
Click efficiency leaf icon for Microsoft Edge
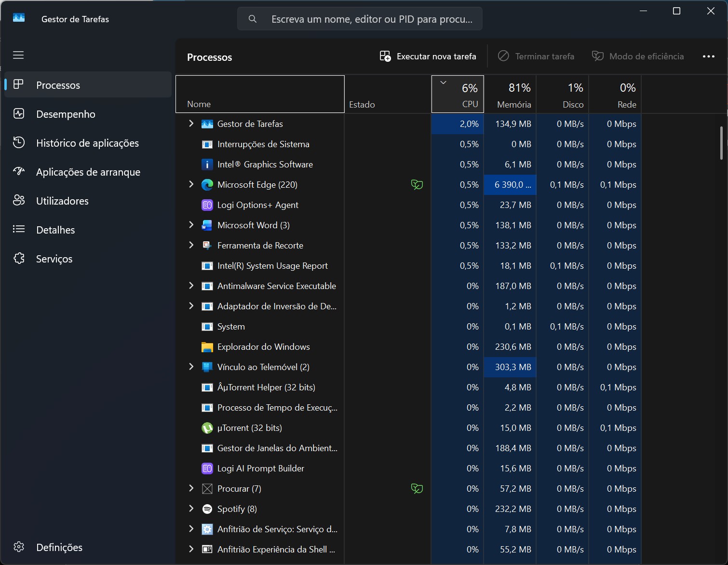click(x=417, y=185)
